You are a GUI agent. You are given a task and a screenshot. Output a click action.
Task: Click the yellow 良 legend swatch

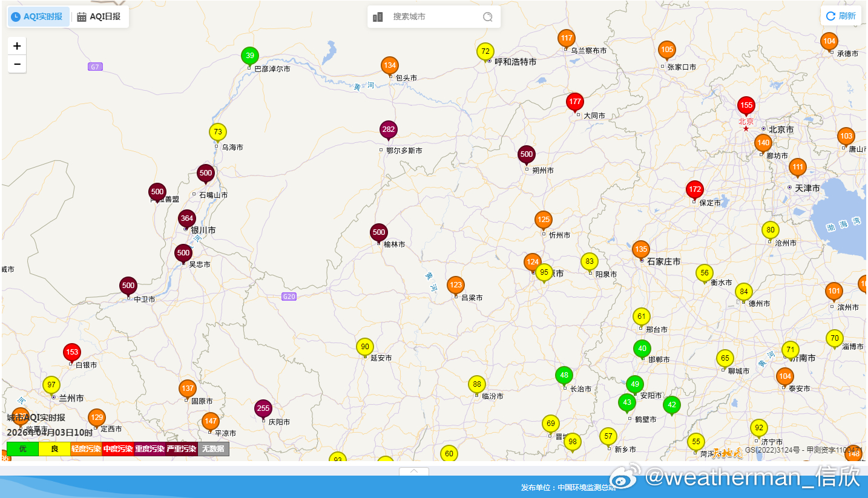(54, 449)
